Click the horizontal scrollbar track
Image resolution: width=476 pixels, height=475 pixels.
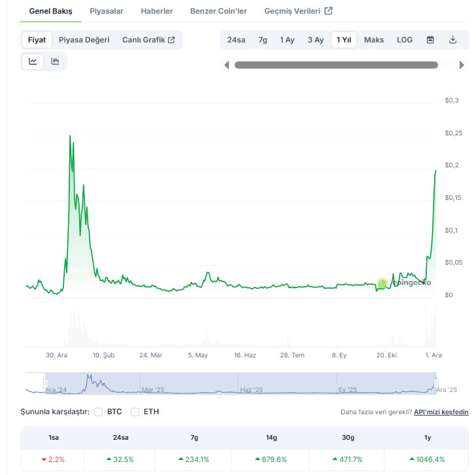tap(336, 65)
